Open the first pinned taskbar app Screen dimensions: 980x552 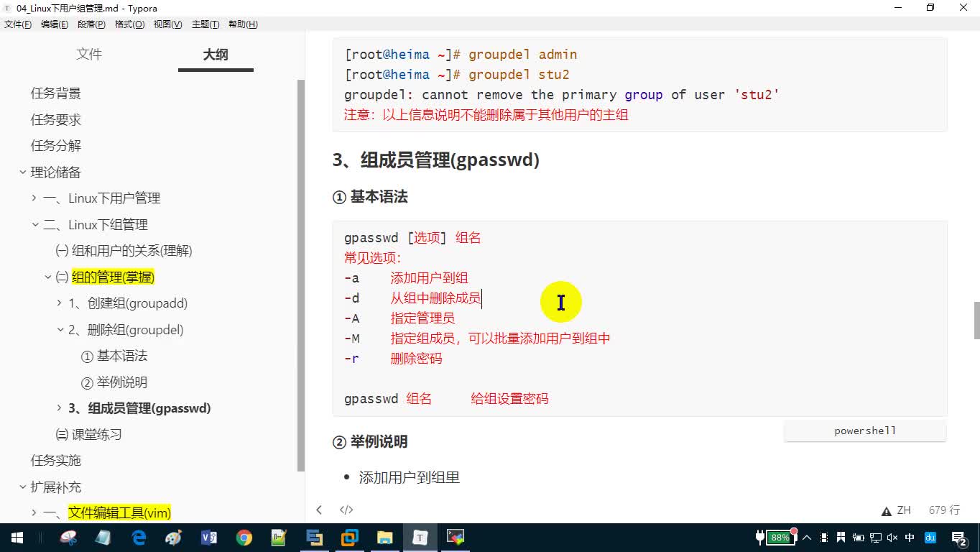68,538
